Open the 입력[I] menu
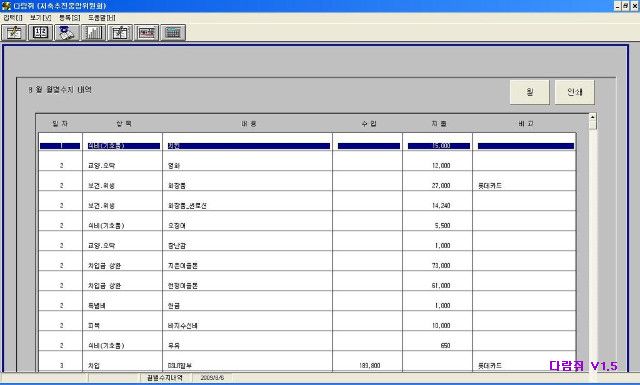Viewport: 640px width, 385px height. point(13,18)
